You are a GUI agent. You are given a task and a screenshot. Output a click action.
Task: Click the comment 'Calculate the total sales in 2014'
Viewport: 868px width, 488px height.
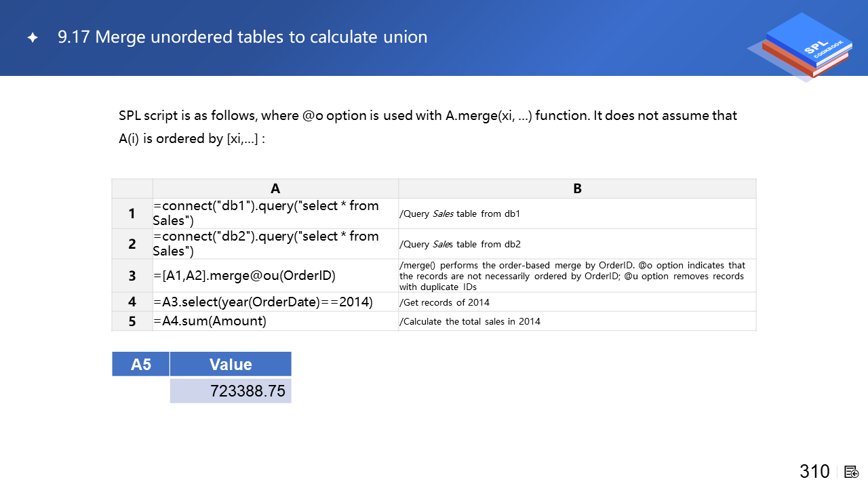[x=471, y=321]
